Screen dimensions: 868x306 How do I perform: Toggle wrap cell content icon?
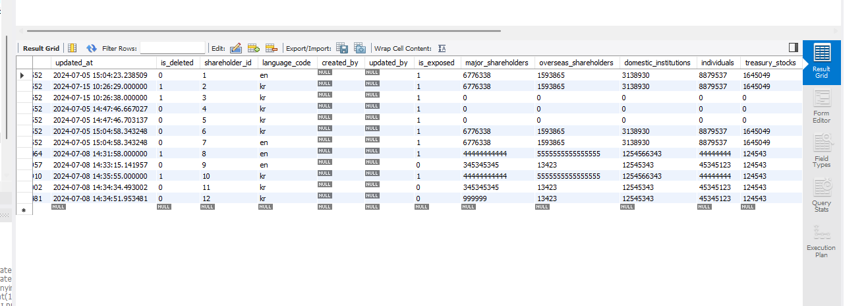point(442,48)
